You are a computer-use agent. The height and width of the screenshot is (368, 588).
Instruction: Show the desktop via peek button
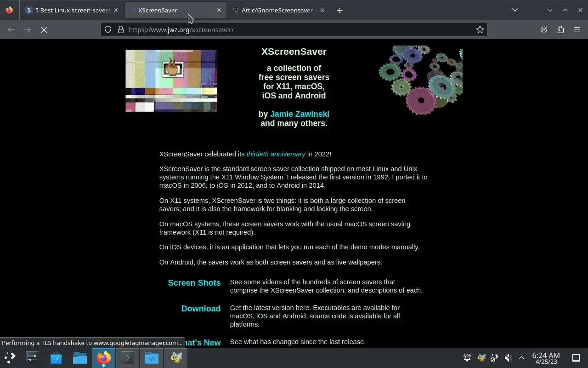576,357
